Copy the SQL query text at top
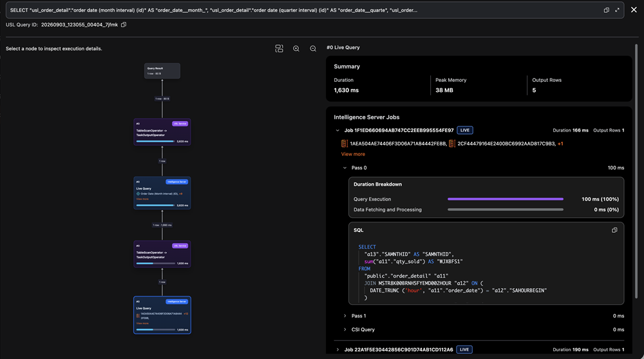Viewport: 644px width, 359px height. (x=606, y=10)
